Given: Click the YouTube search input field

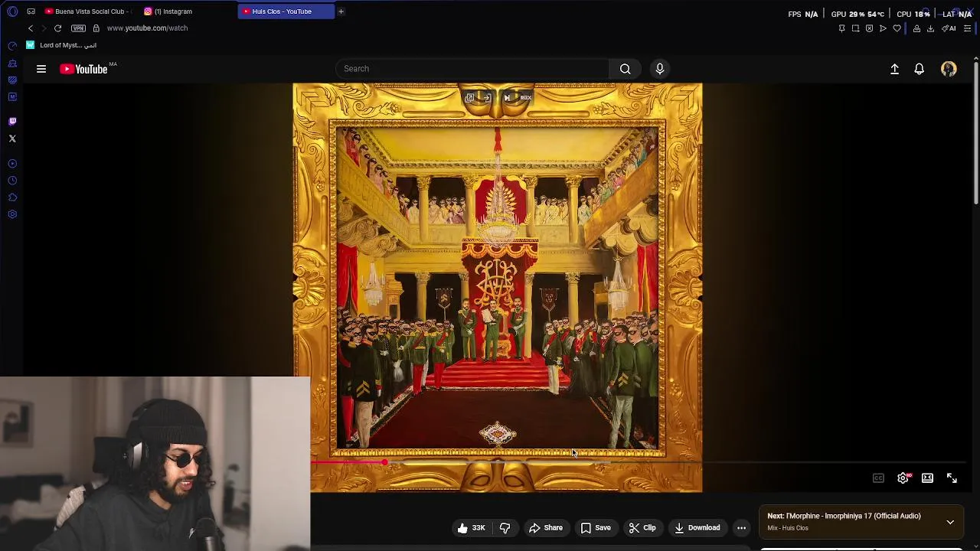Looking at the screenshot, I should coord(472,69).
